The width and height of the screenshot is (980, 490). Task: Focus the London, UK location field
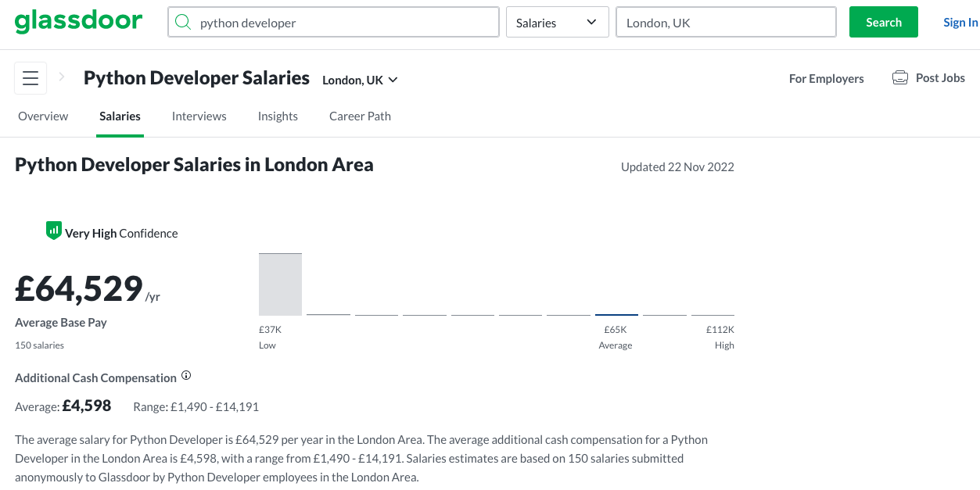pos(727,22)
